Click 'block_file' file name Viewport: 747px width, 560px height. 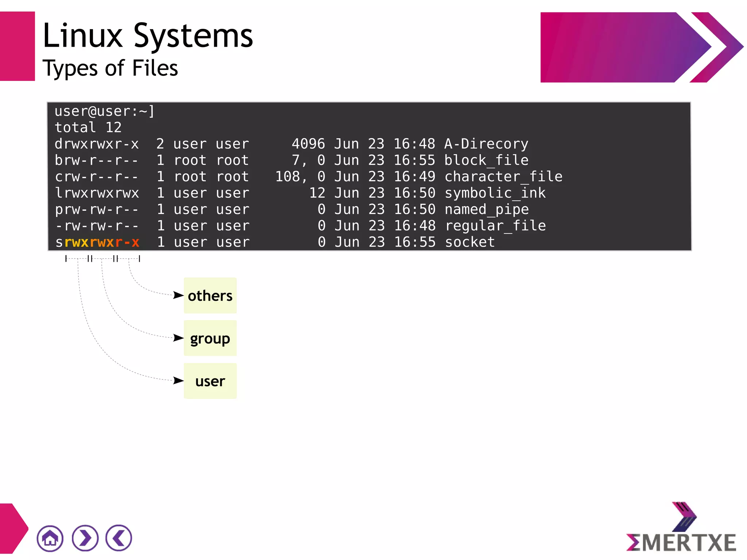pyautogui.click(x=486, y=160)
